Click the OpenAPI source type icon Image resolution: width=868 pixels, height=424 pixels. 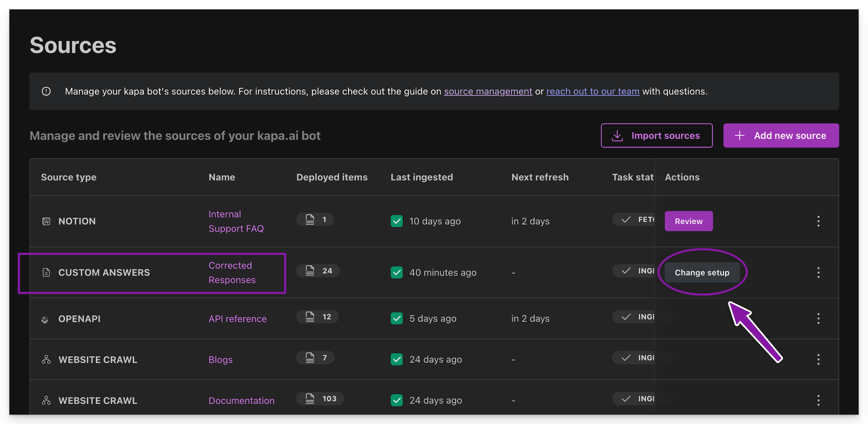45,319
